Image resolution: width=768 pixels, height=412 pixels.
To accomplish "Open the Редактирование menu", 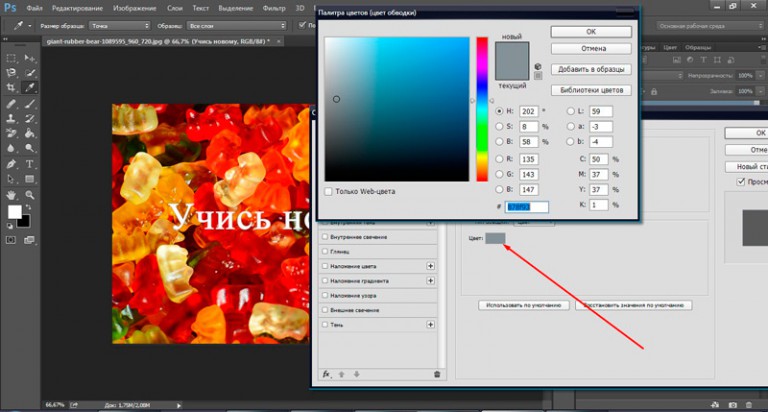I will tap(77, 8).
